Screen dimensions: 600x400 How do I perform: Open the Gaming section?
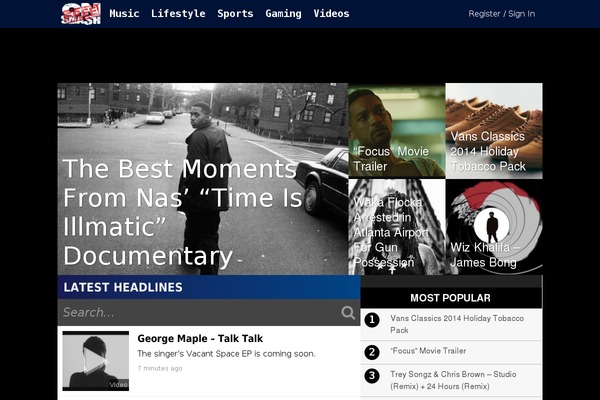(x=283, y=14)
